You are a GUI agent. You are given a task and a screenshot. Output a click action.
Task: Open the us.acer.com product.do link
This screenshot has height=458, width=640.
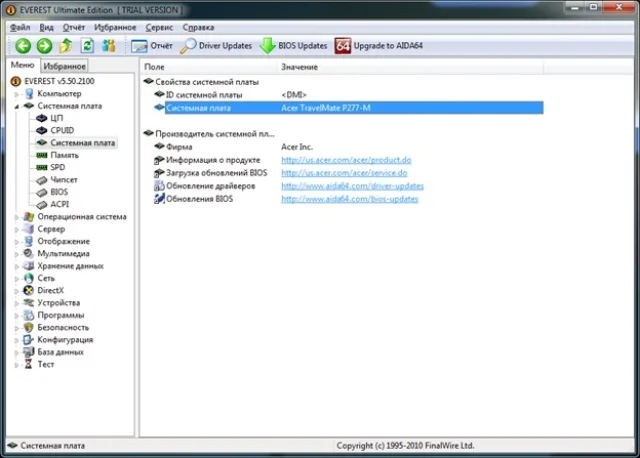pos(346,160)
